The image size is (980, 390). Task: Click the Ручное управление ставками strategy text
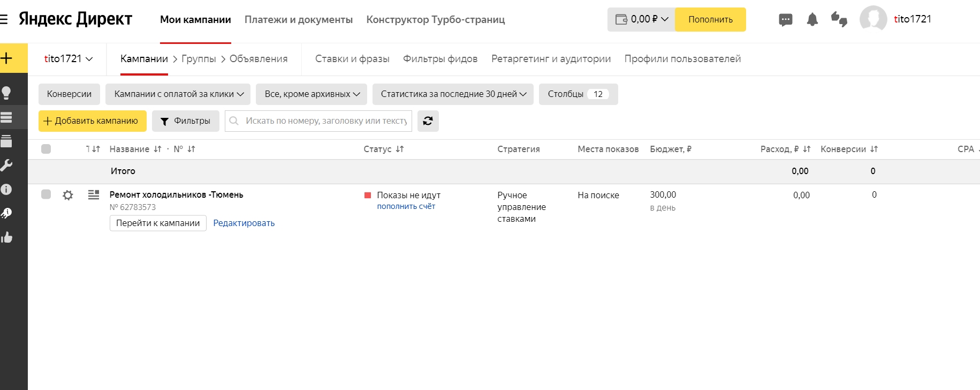coord(521,207)
